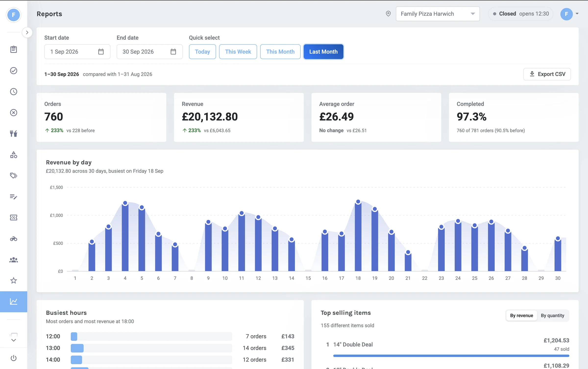Select the Last Month quick select
The height and width of the screenshot is (369, 588).
323,52
